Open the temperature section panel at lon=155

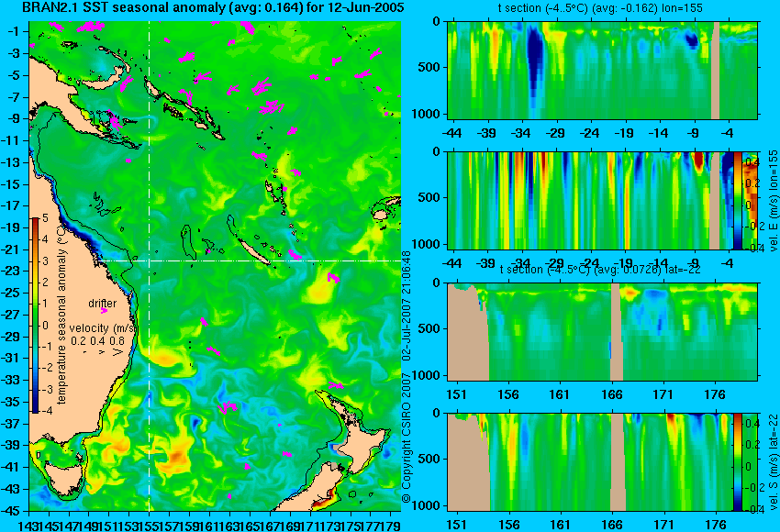[603, 70]
